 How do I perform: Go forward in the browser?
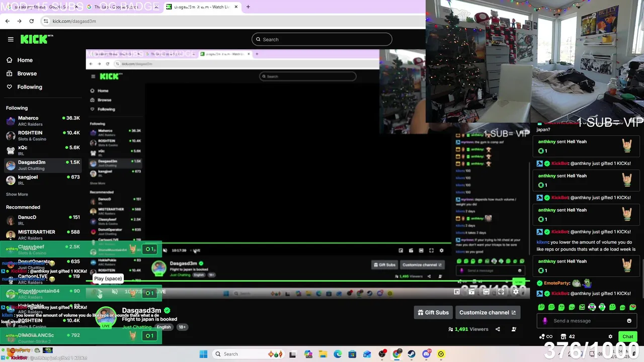tap(19, 21)
